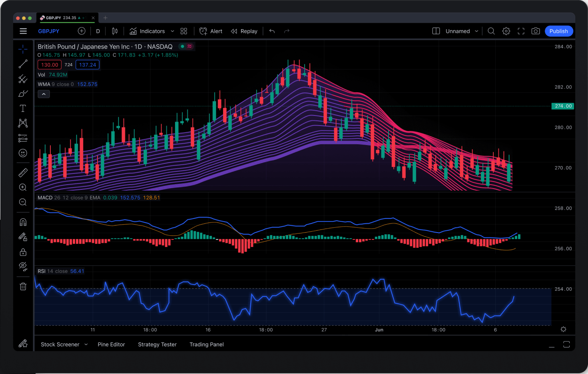The width and height of the screenshot is (588, 374).
Task: Click the trash icon to remove drawings
Action: tap(23, 286)
